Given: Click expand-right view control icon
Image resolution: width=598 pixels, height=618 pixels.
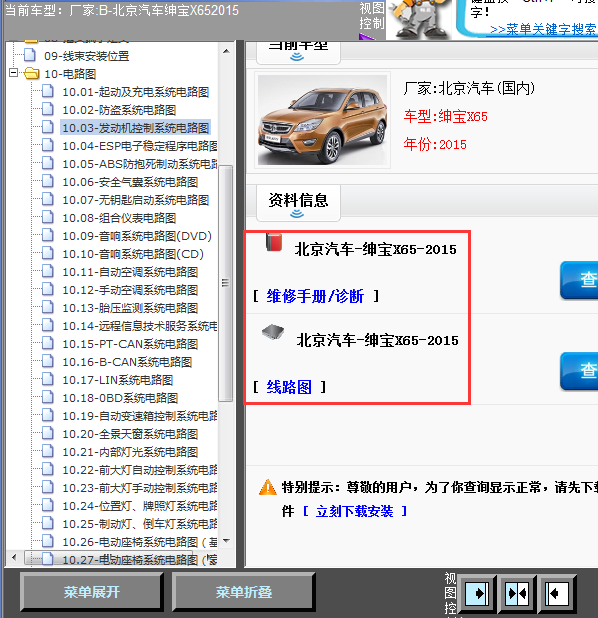Looking at the screenshot, I should click(477, 593).
